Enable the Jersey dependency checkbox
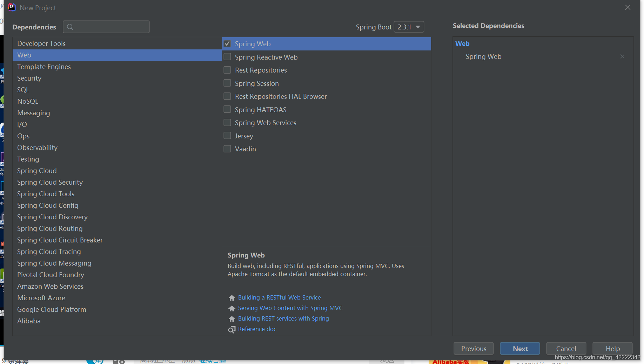Image resolution: width=644 pixels, height=364 pixels. click(x=227, y=136)
